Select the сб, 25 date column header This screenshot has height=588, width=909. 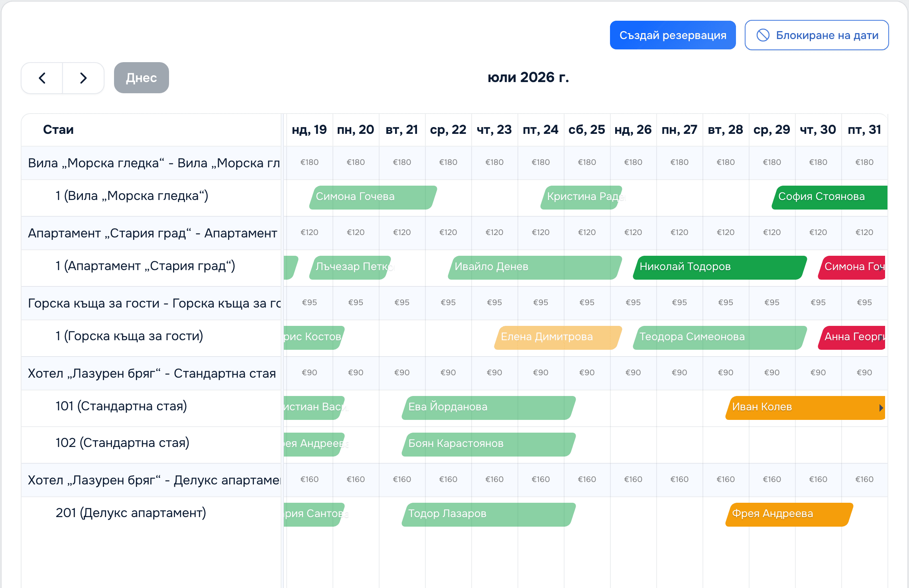(587, 130)
